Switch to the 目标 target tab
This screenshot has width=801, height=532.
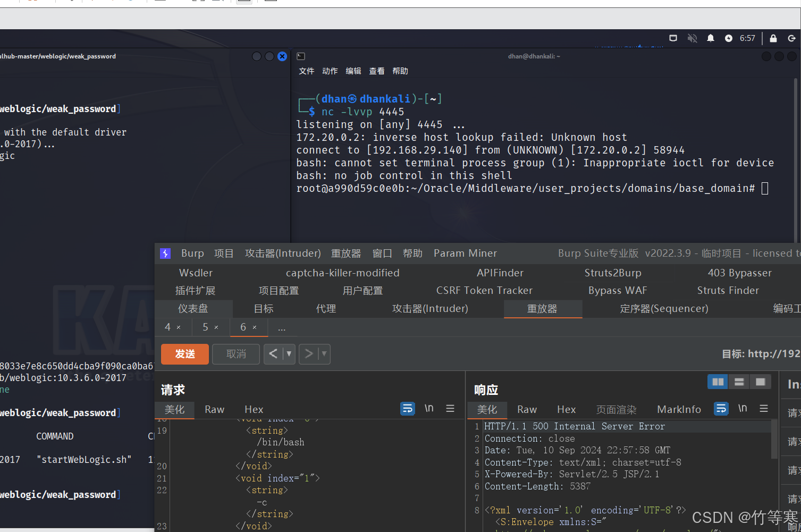coord(264,309)
